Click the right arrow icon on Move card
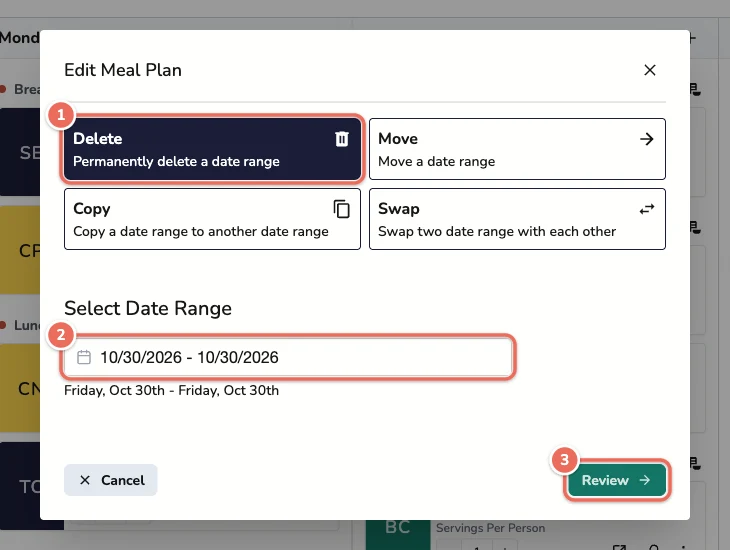Viewport: 730px width, 550px height. [647, 139]
